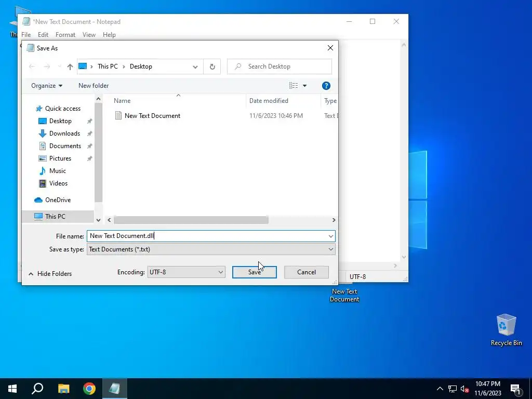Open Windows Start menu

click(x=12, y=389)
